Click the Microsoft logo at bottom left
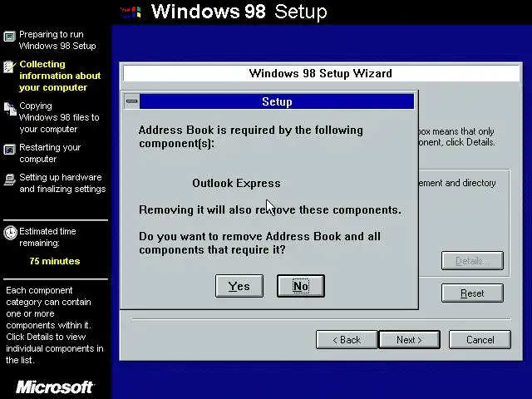The height and width of the screenshot is (399, 532). point(56,387)
